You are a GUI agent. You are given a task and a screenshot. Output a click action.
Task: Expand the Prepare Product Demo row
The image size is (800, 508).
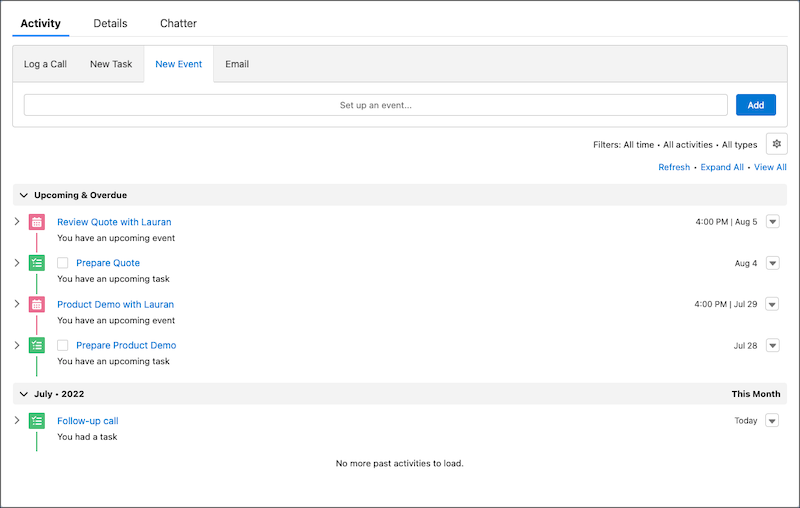(x=17, y=345)
